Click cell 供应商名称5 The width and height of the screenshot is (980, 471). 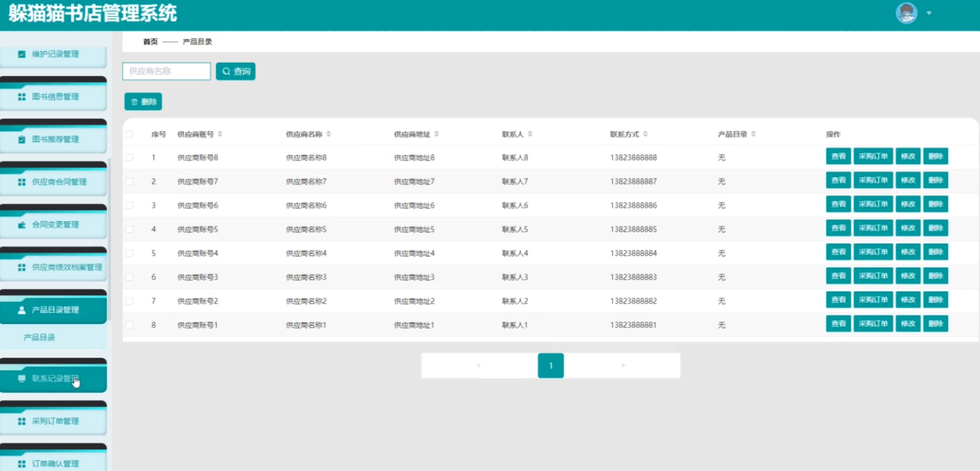[x=306, y=230]
